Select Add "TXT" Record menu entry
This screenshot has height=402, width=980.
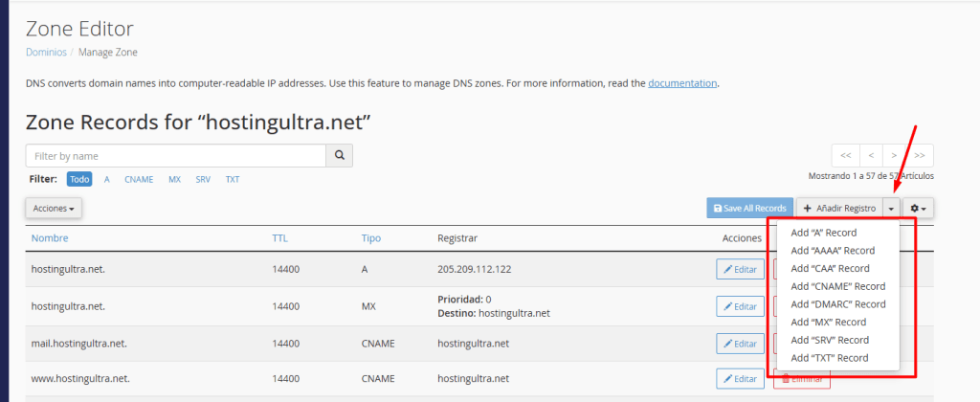829,358
